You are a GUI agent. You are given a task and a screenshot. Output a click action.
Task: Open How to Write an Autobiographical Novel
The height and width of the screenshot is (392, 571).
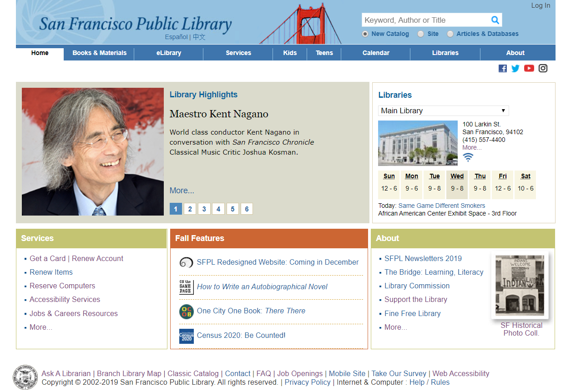(262, 286)
